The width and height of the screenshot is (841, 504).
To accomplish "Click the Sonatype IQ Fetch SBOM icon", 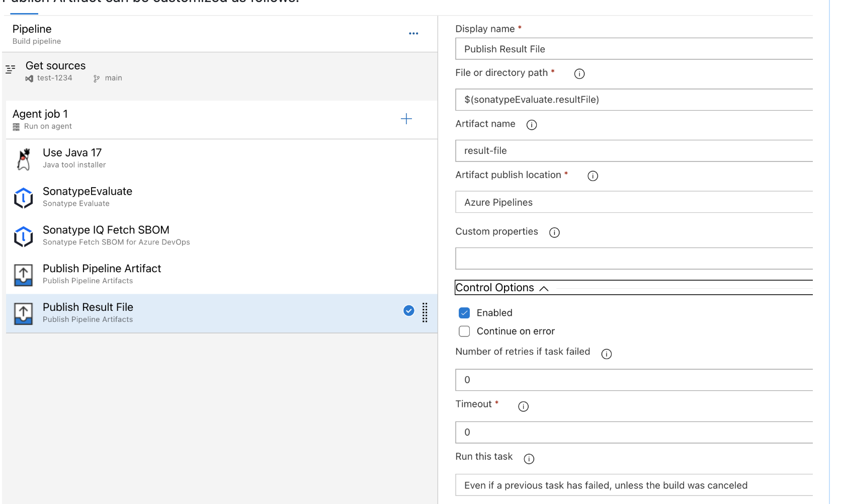I will [x=24, y=236].
